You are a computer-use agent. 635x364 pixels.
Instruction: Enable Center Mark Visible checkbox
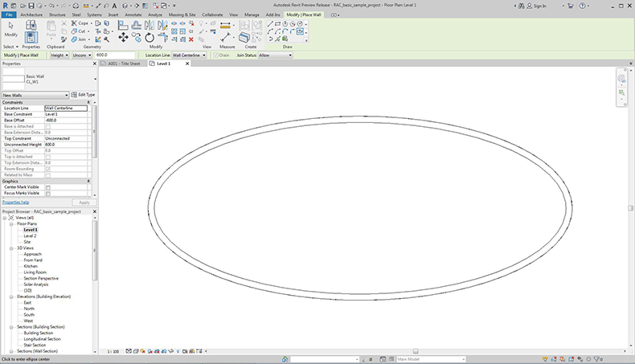[48, 187]
